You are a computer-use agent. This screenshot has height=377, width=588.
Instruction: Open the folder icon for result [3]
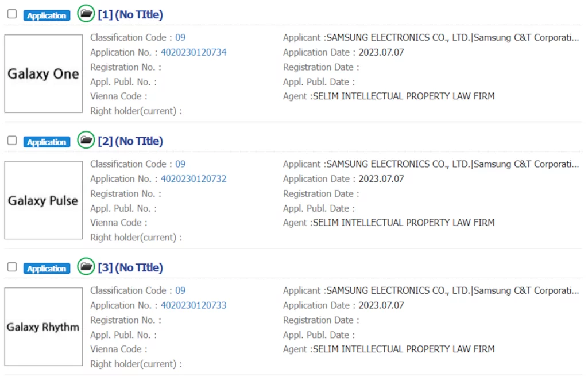[86, 267]
